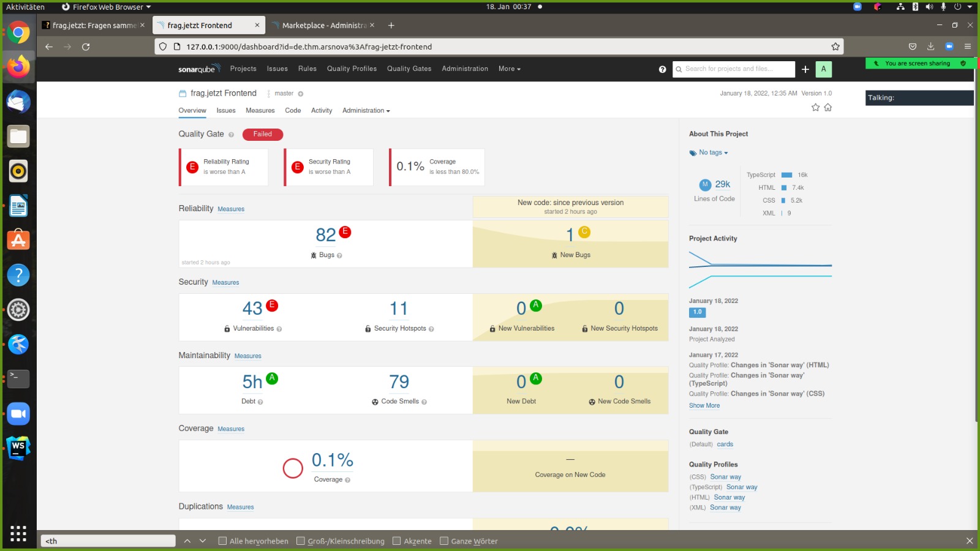Click the SonarQube help question mark icon
This screenshot has width=980, height=551.
(662, 69)
